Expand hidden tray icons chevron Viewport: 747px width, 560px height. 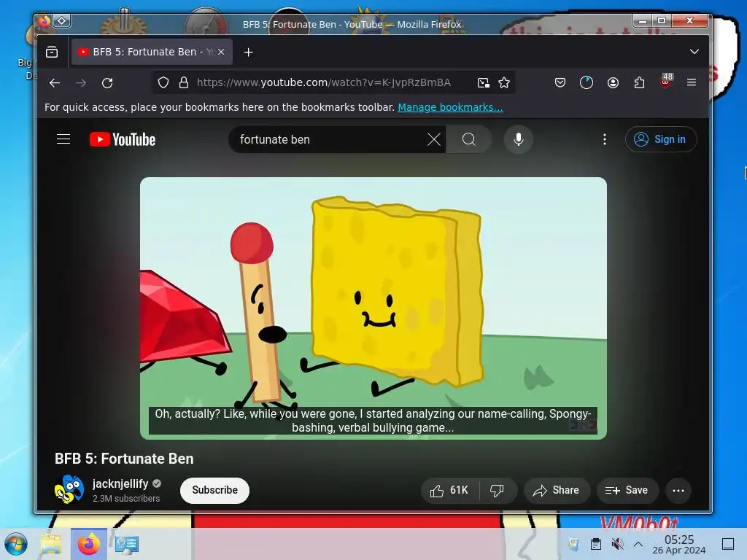[638, 544]
